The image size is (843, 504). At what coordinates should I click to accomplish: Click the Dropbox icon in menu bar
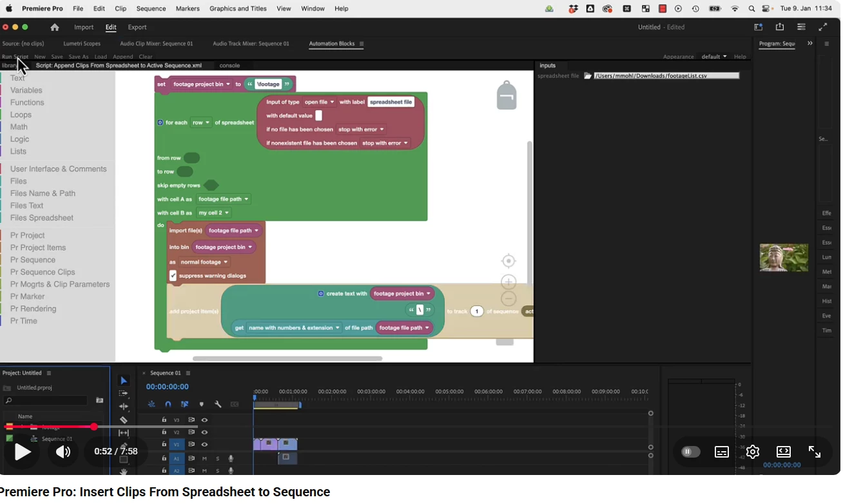click(x=573, y=9)
